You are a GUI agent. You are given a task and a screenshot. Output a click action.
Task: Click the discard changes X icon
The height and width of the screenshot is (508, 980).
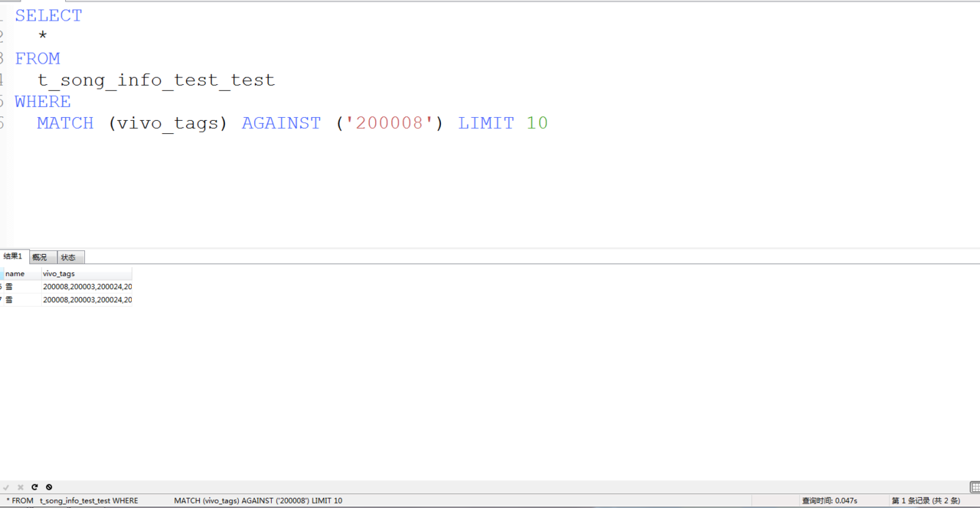pos(21,487)
